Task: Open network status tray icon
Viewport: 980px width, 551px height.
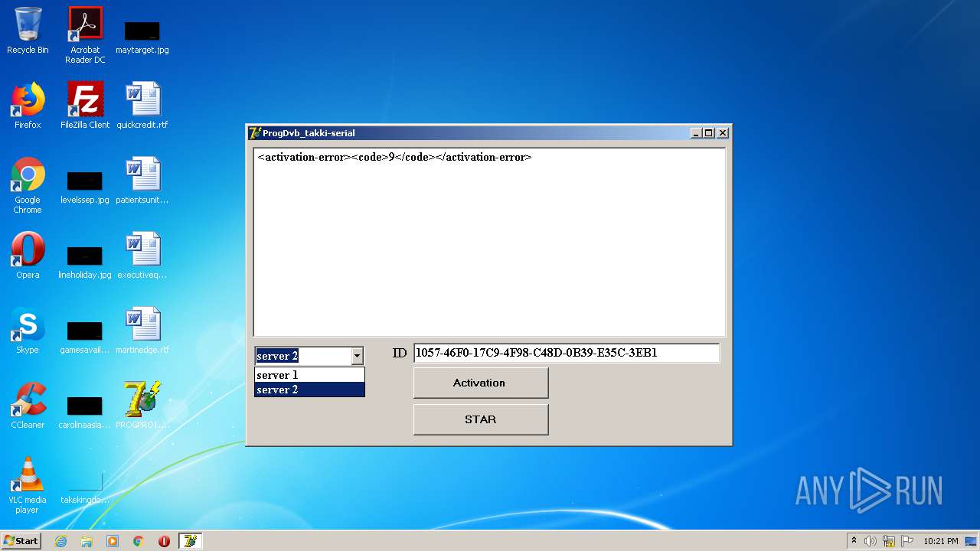Action: (x=889, y=541)
